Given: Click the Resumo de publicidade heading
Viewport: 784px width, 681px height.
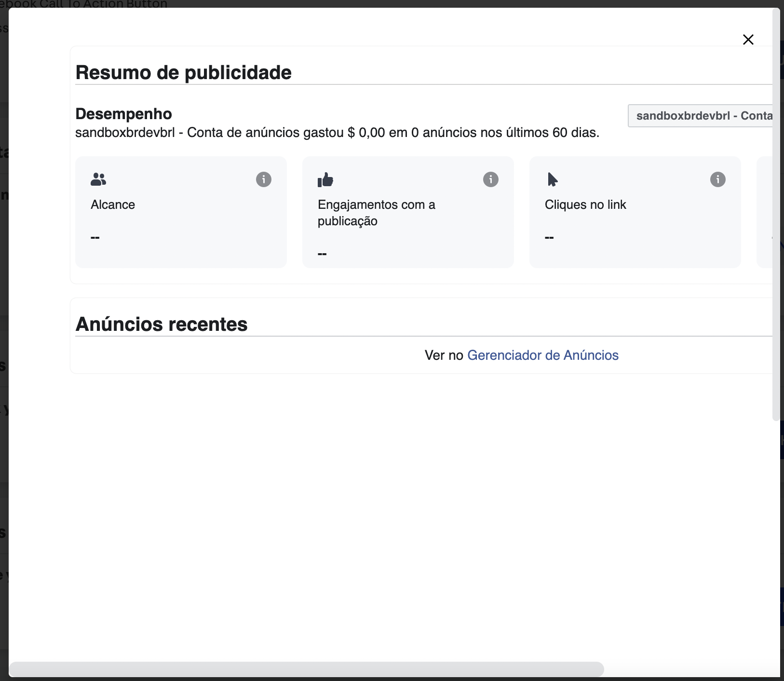Looking at the screenshot, I should point(184,72).
